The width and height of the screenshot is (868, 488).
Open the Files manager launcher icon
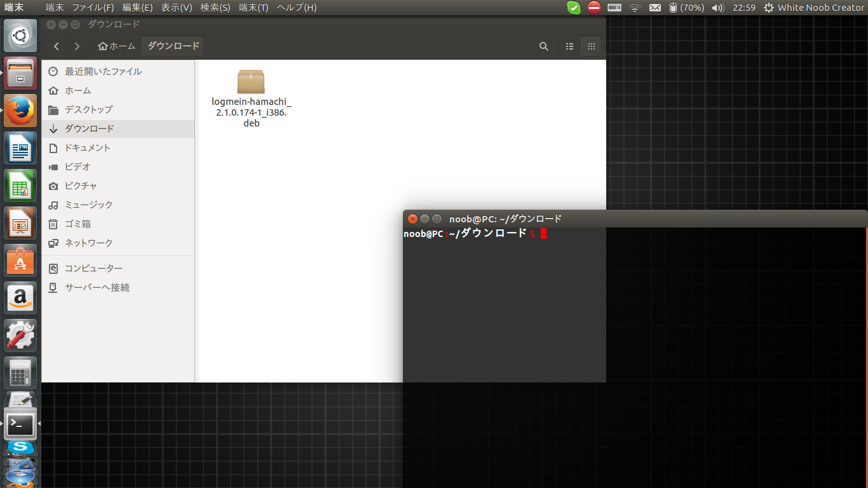(x=20, y=73)
